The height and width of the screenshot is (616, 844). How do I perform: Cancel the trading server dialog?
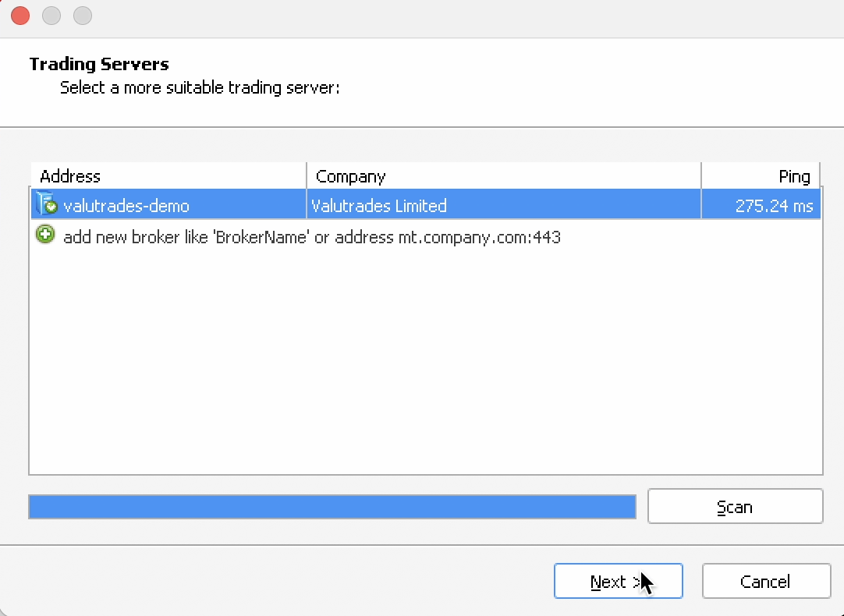click(766, 581)
